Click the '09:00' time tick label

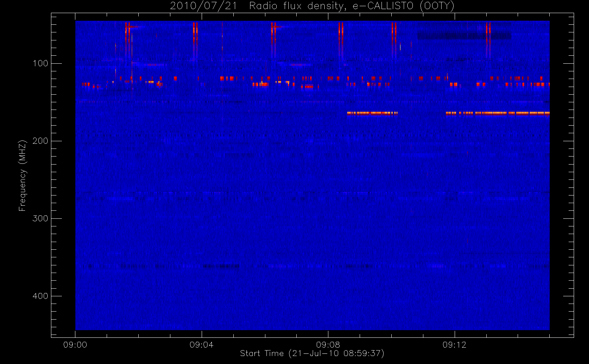click(x=75, y=345)
